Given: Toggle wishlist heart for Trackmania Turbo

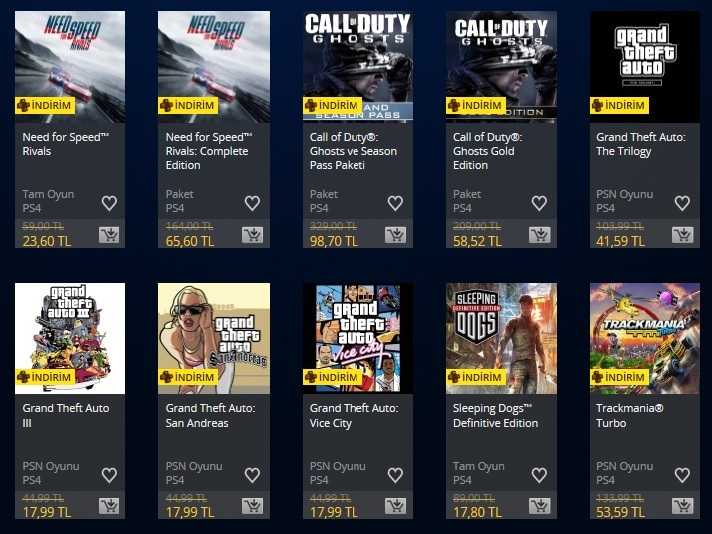Looking at the screenshot, I should tap(682, 475).
